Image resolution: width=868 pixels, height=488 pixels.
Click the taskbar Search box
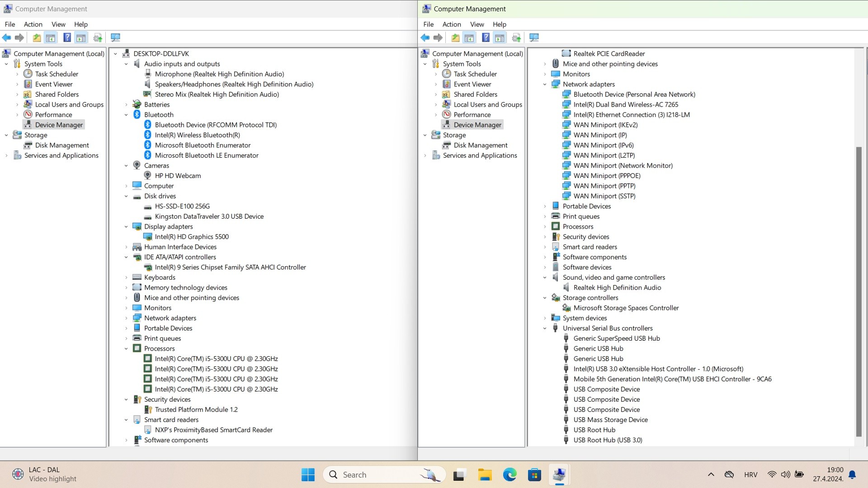[384, 475]
